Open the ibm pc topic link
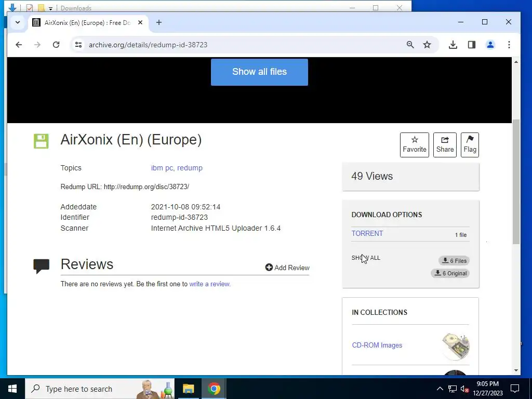The width and height of the screenshot is (532, 399). pyautogui.click(x=162, y=168)
